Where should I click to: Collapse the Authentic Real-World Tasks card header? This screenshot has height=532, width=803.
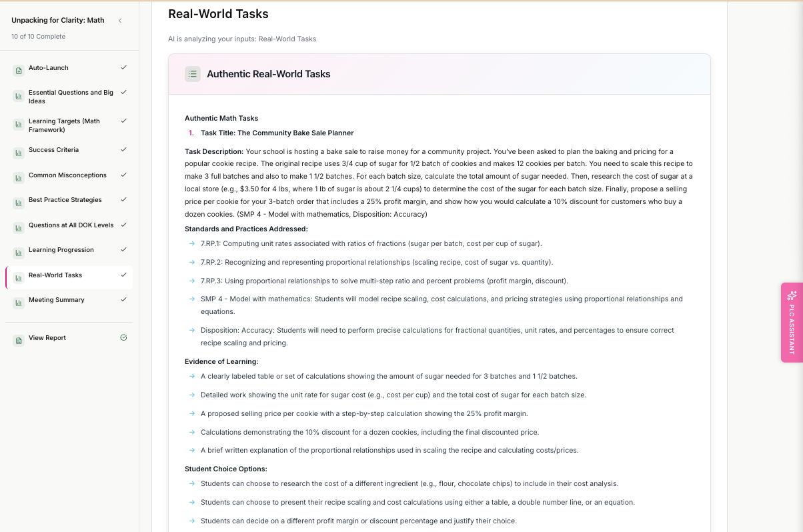[x=439, y=74]
